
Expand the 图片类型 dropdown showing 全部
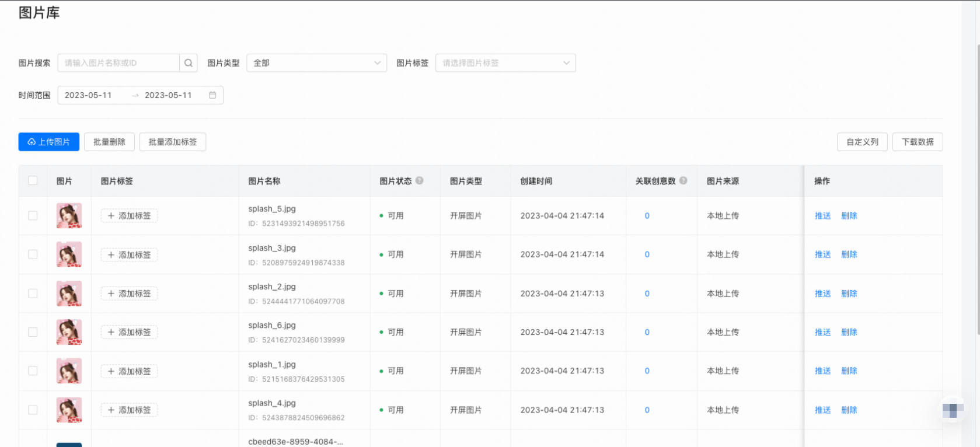(x=316, y=63)
